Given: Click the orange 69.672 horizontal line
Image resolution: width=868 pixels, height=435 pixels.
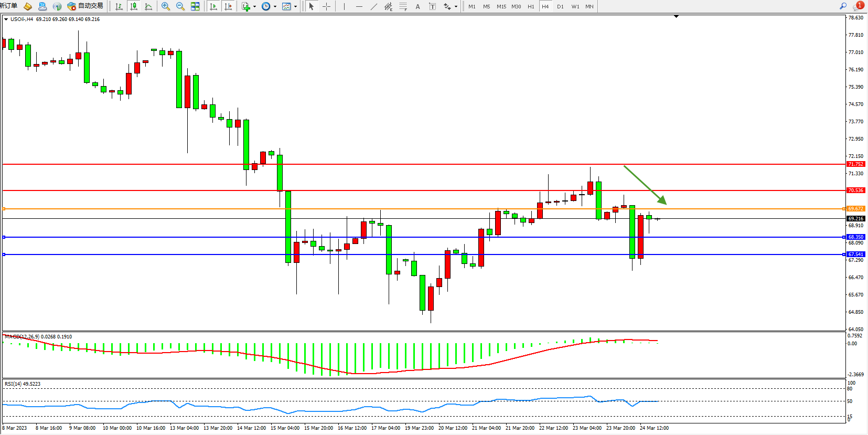Looking at the screenshot, I should (420, 209).
